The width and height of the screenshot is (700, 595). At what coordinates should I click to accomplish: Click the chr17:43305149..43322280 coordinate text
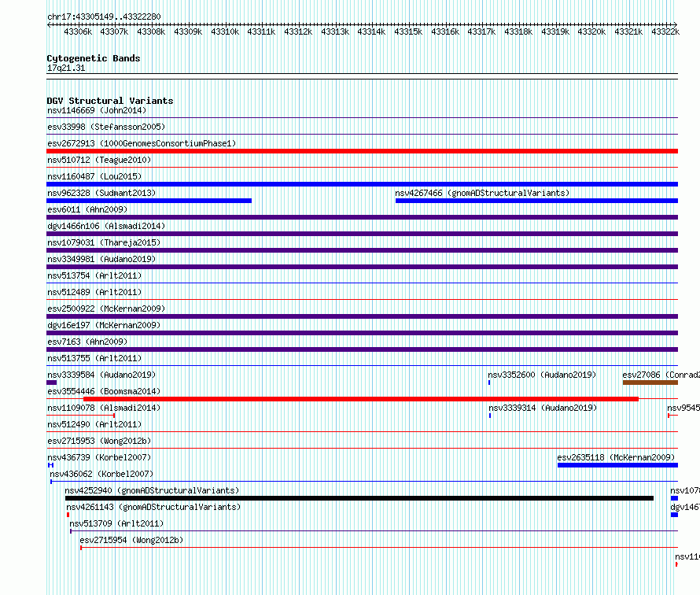pyautogui.click(x=104, y=17)
